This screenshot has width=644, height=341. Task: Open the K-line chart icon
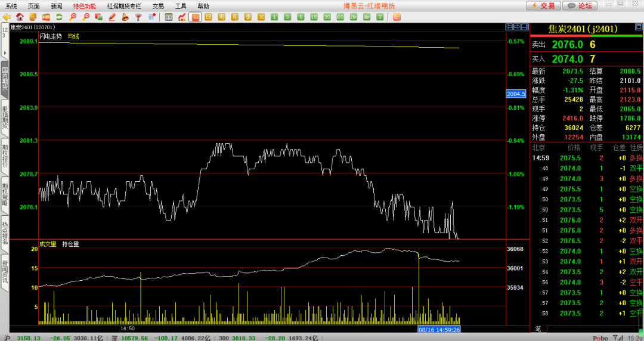point(182,17)
